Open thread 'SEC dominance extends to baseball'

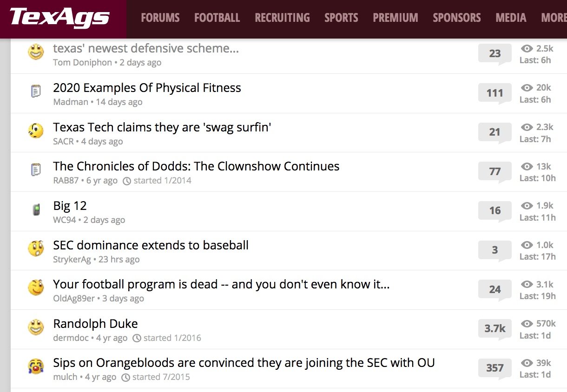tap(151, 245)
